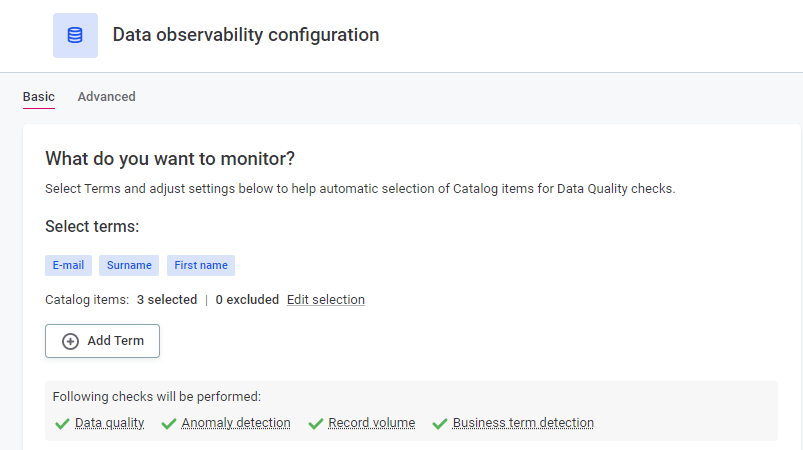Select the E-mail term chip
The image size is (803, 450).
(x=68, y=265)
